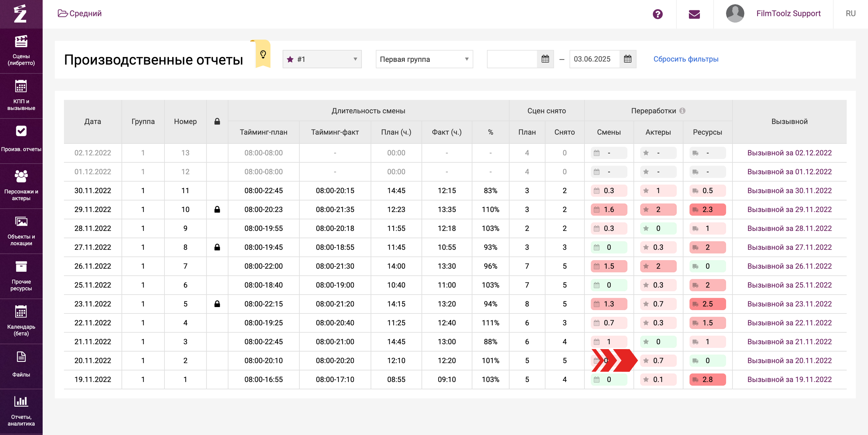Viewport: 868px width, 435px height.
Task: Open Календарь (бета) sidebar item
Action: click(21, 322)
